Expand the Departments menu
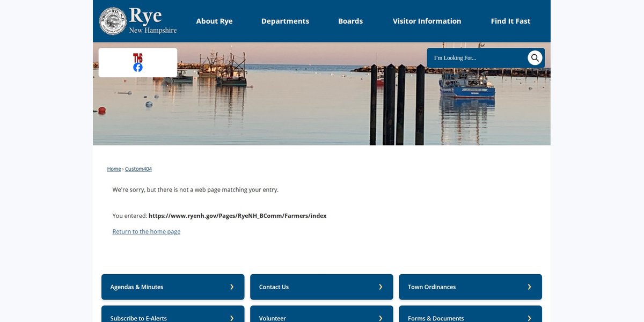The height and width of the screenshot is (322, 644). 285,21
